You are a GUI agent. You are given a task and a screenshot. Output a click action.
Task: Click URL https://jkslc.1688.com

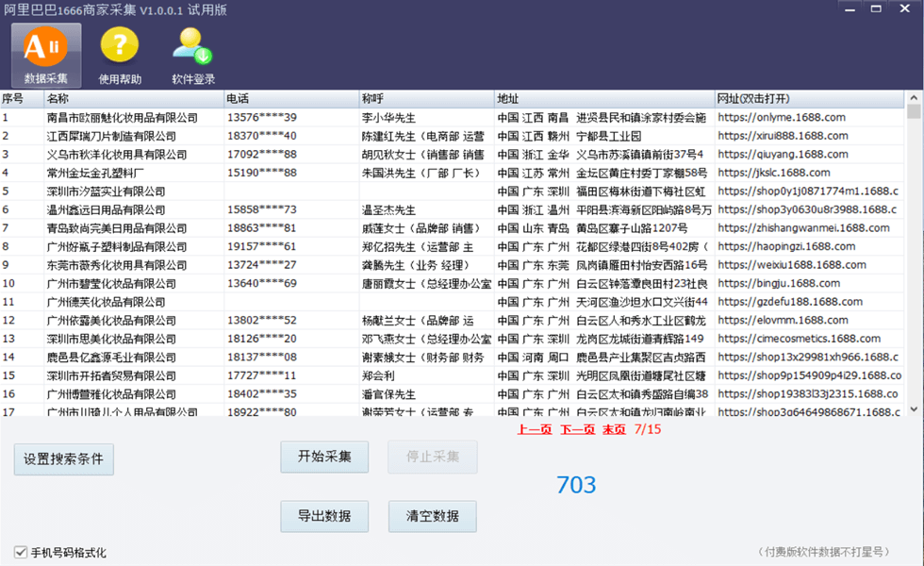(774, 174)
